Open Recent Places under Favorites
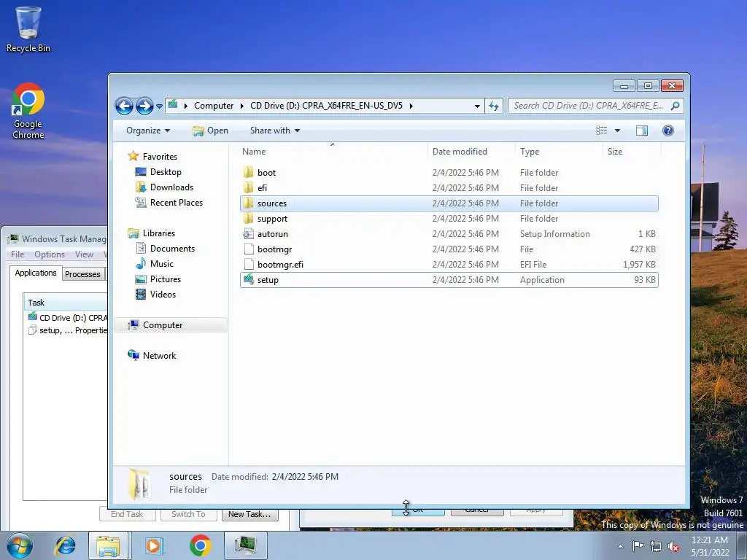 point(177,203)
